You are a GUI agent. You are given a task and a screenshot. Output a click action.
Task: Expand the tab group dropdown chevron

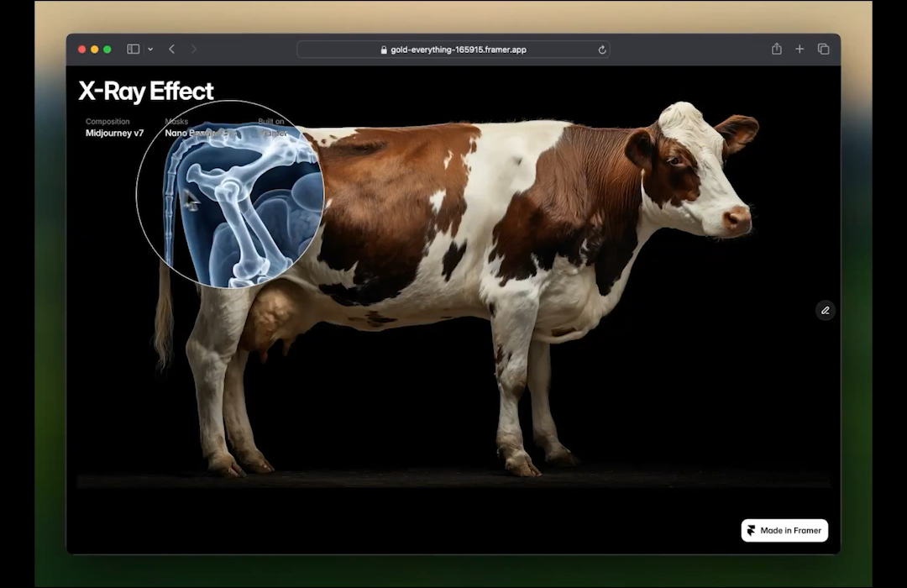pos(150,50)
